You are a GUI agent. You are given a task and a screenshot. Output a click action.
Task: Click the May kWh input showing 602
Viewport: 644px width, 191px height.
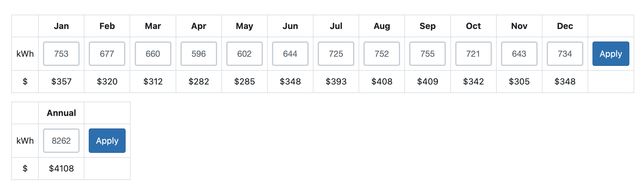pyautogui.click(x=244, y=54)
